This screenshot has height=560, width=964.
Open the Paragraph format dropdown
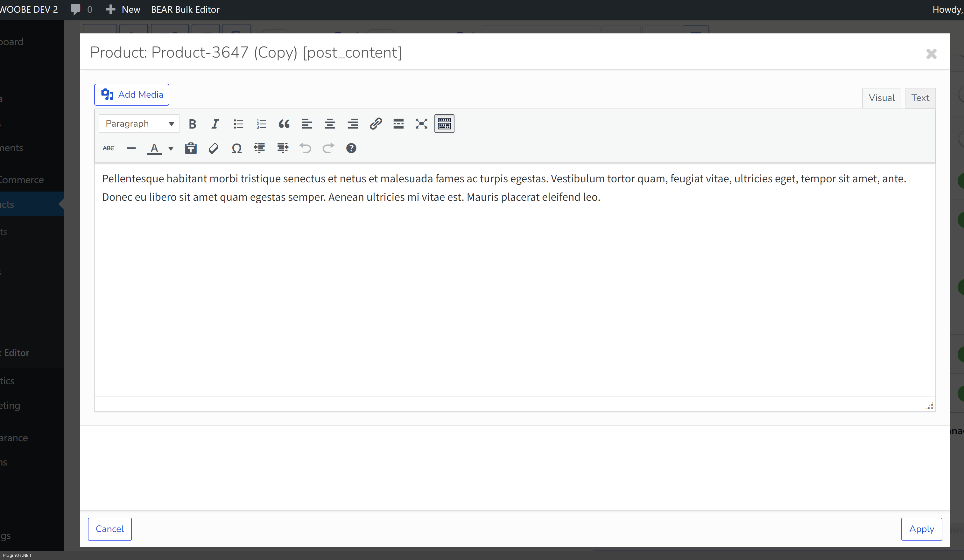139,123
